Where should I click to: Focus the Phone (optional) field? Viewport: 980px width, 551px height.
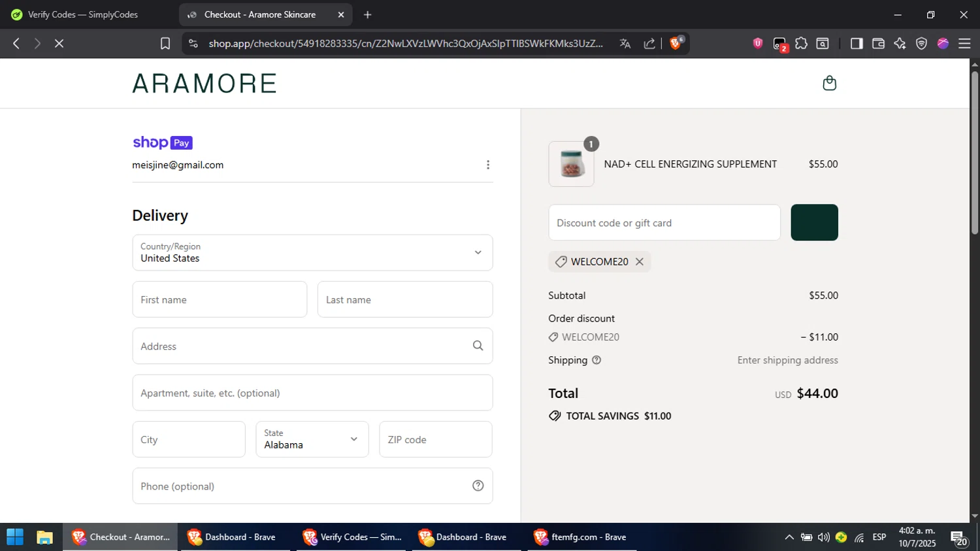point(312,486)
